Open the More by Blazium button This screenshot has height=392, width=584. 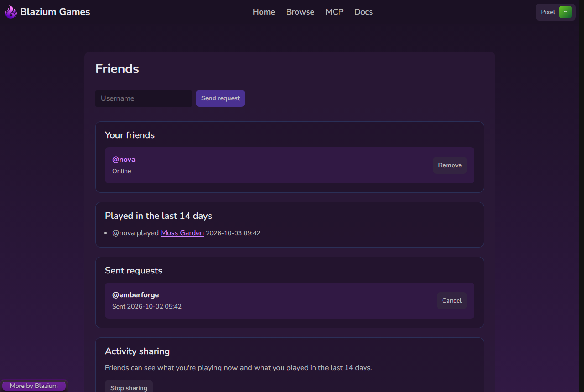click(x=34, y=386)
